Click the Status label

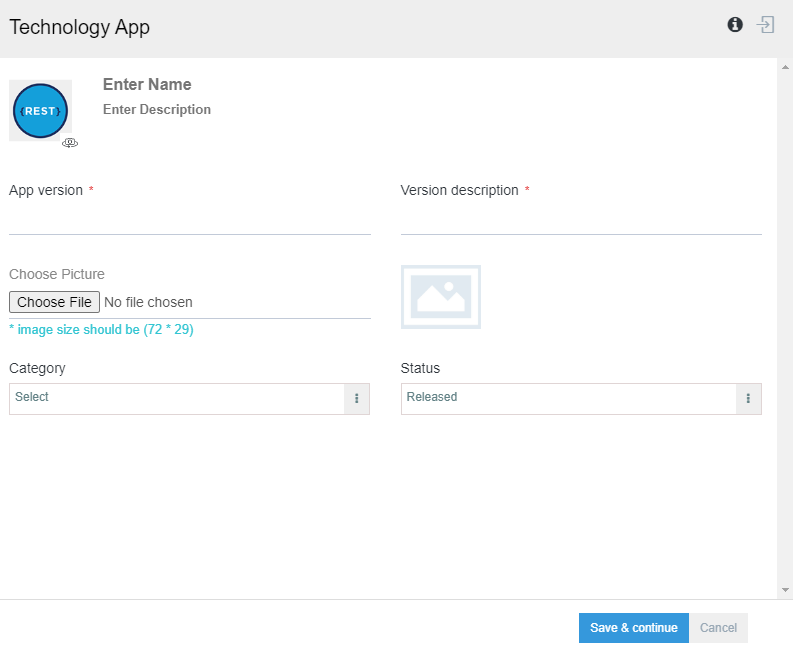point(420,368)
